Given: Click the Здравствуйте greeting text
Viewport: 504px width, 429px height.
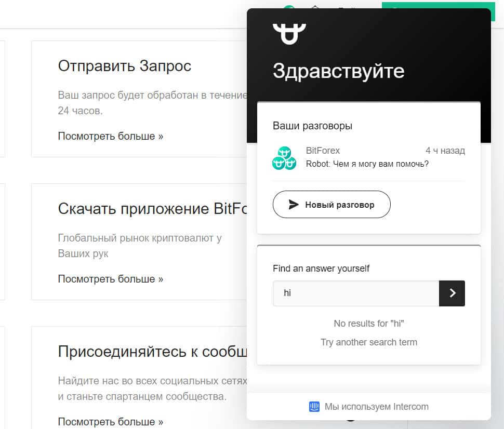Looking at the screenshot, I should coord(338,71).
